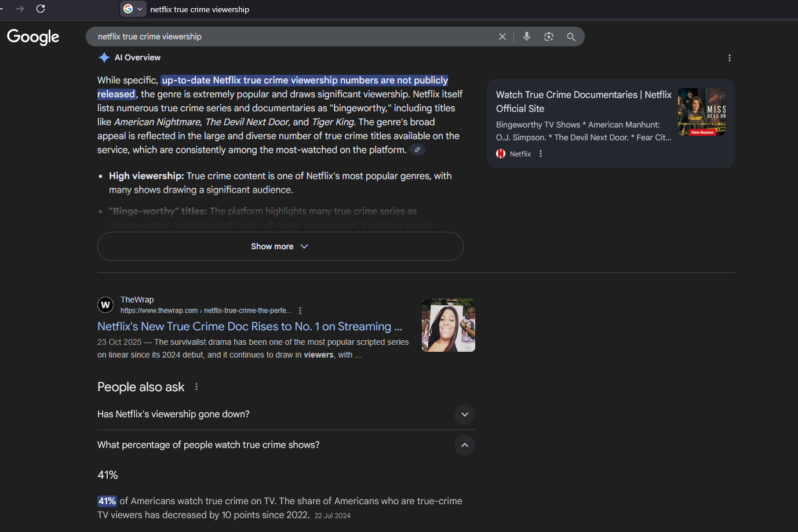Submit search with the magnifying glass icon
This screenshot has height=532, width=798.
click(571, 37)
